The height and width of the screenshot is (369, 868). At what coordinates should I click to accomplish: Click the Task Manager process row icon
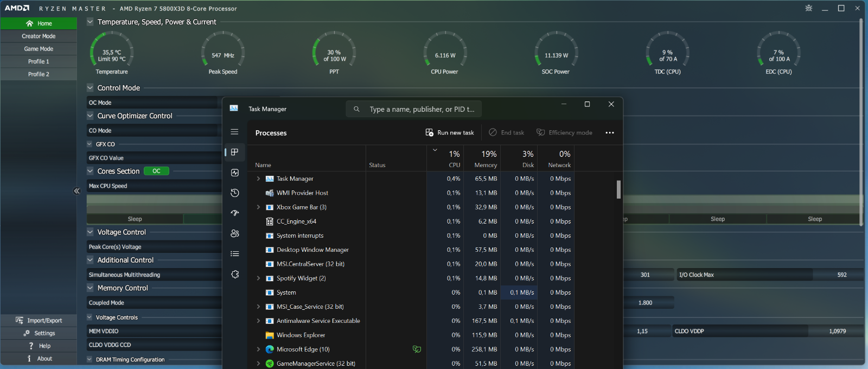click(270, 179)
